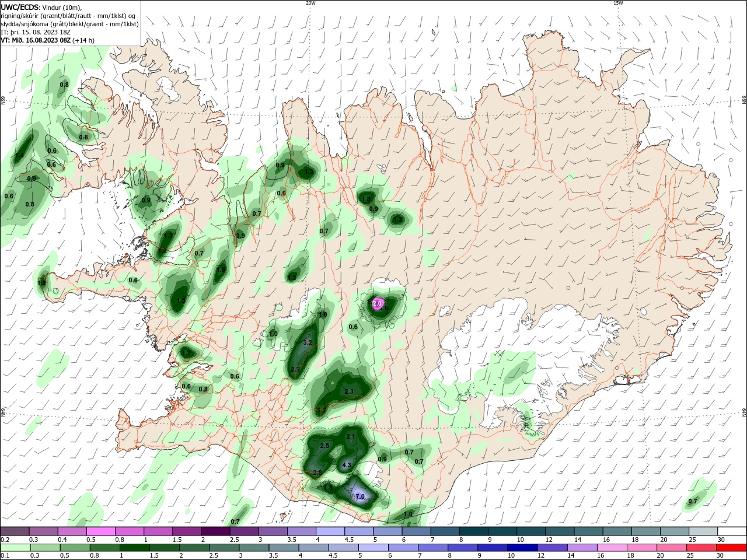Click the dark purple 2 swatch in top legend row
The image size is (747, 560).
[x=215, y=531]
